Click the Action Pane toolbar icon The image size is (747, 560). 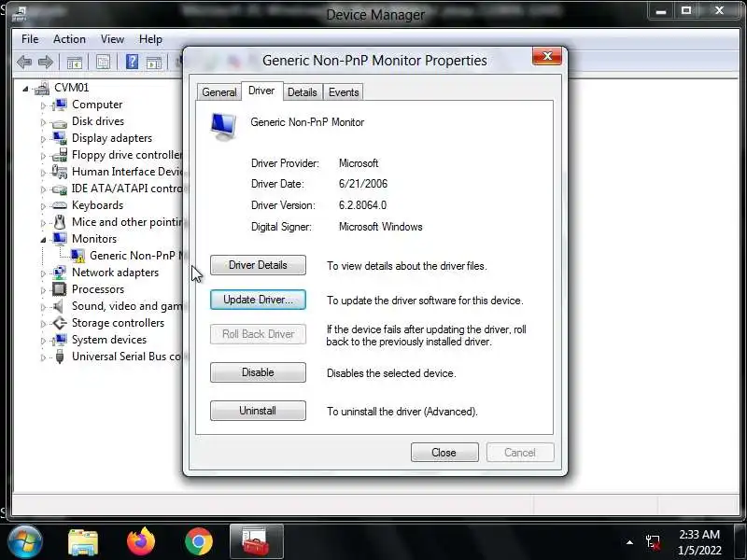154,63
